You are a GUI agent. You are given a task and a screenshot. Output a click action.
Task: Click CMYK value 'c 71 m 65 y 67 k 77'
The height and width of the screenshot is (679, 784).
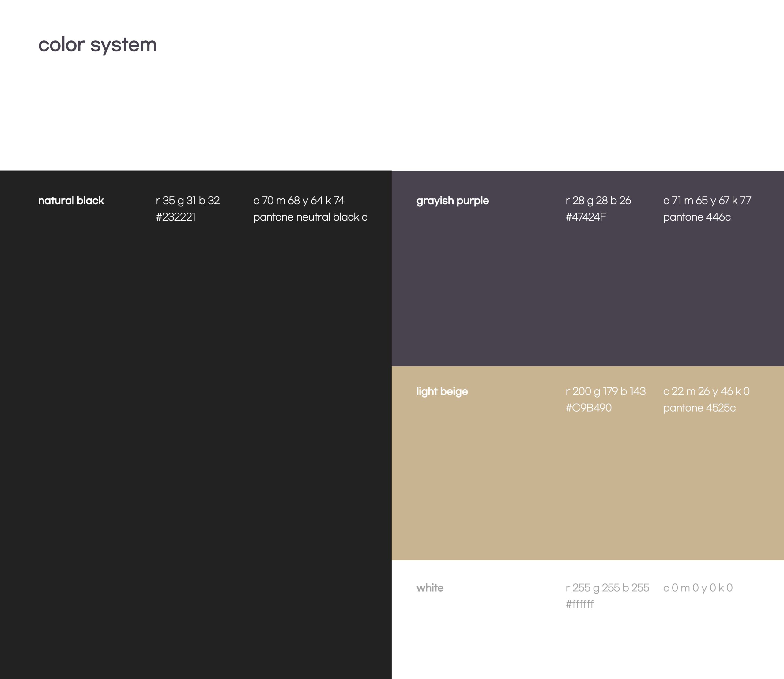[707, 200]
